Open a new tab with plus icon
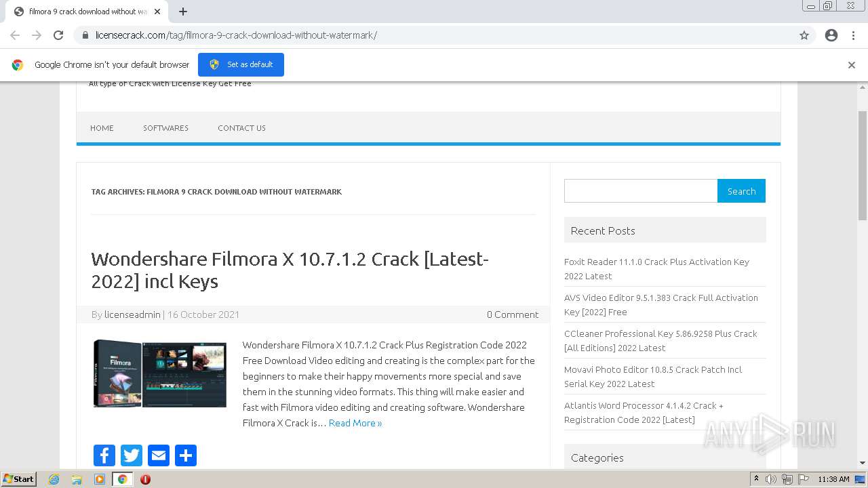The width and height of the screenshot is (868, 488). (183, 12)
